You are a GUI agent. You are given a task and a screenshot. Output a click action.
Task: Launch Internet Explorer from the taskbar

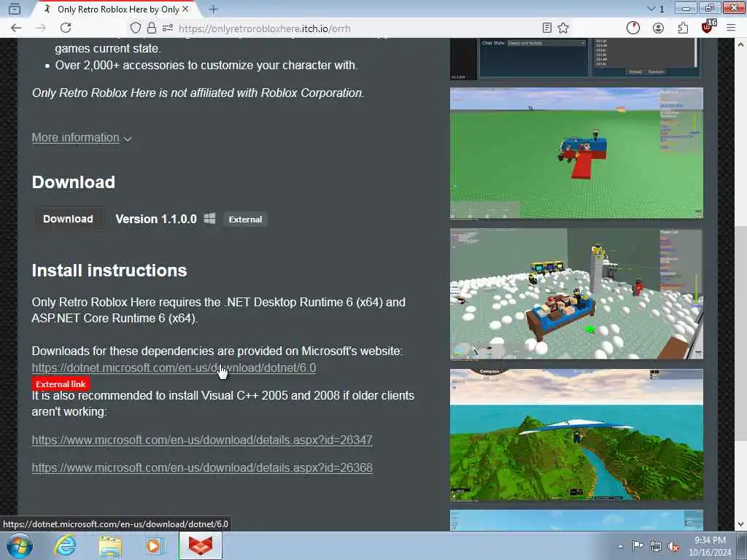65,545
